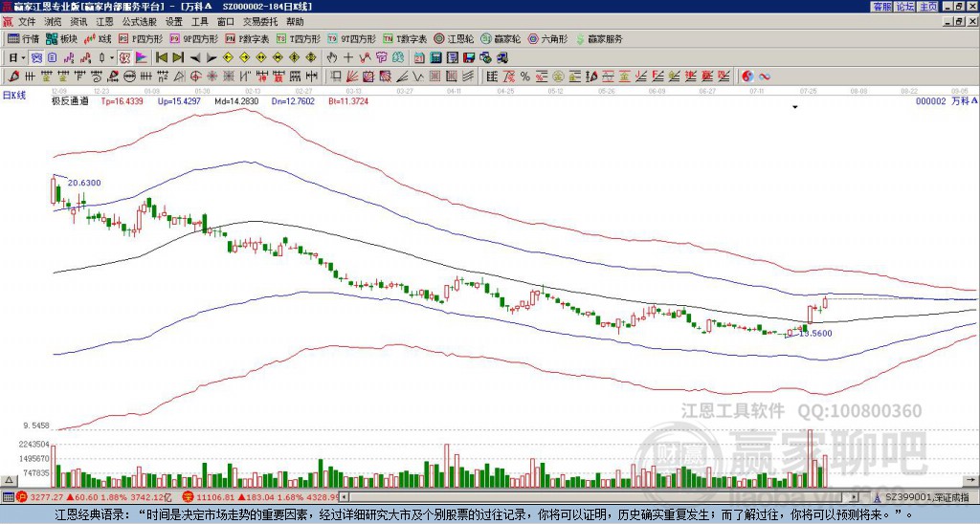Open the P四方形 tool
Image resolution: width=980 pixels, height=524 pixels.
(141, 38)
